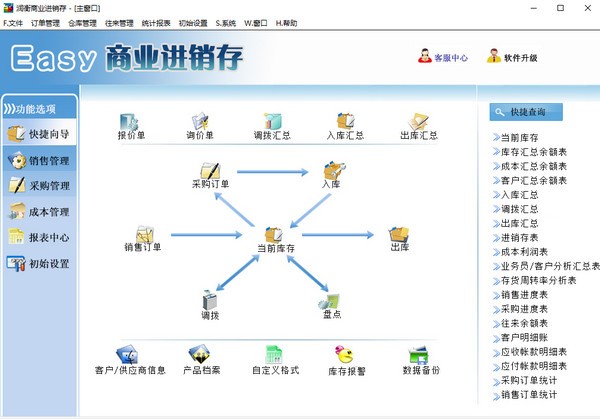This screenshot has width=600, height=419.
Task: Open the W.窗口 menu
Action: pos(256,23)
